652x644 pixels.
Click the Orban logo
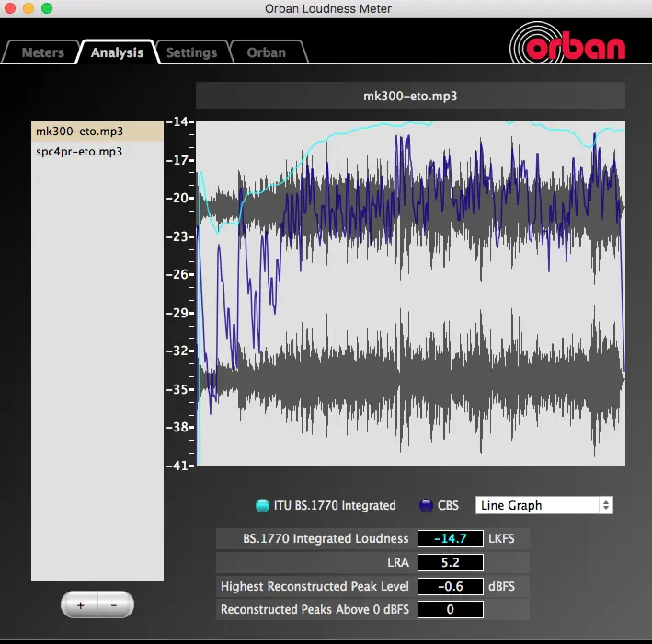point(569,45)
